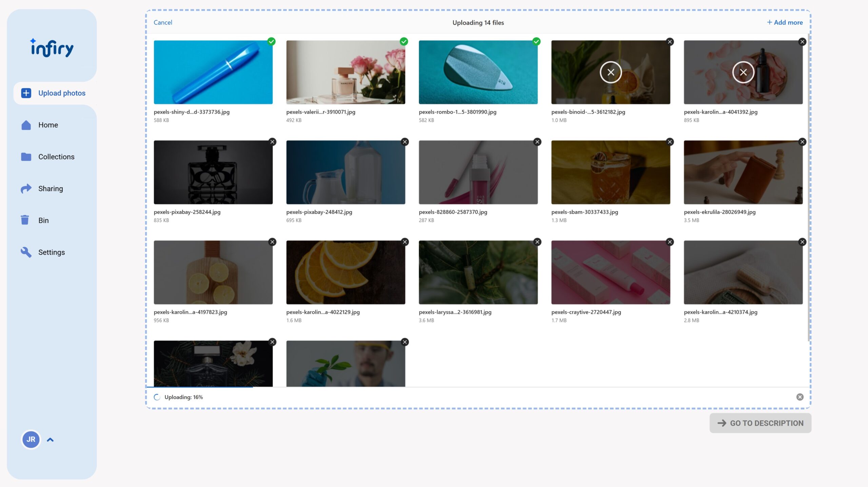The image size is (868, 487).
Task: Select the orange slices thumbnail
Action: point(346,272)
